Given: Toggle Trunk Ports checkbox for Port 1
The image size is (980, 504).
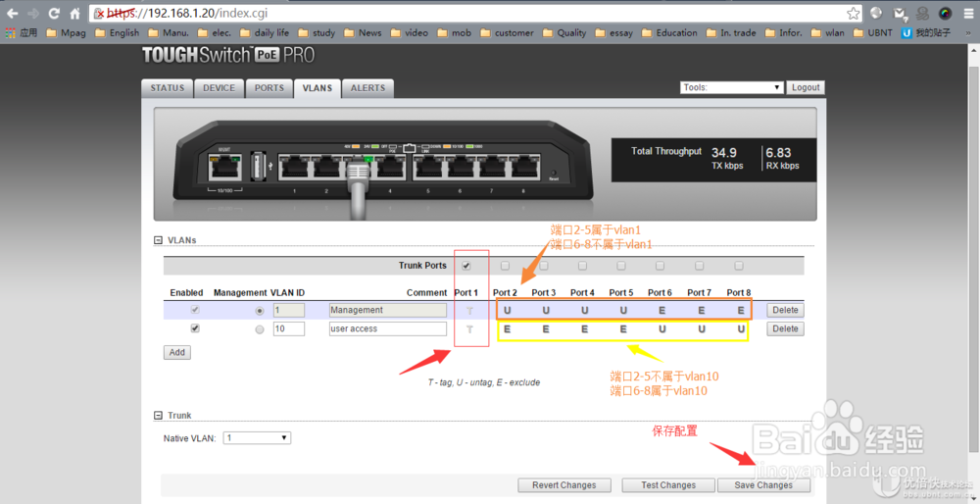Looking at the screenshot, I should point(466,266).
